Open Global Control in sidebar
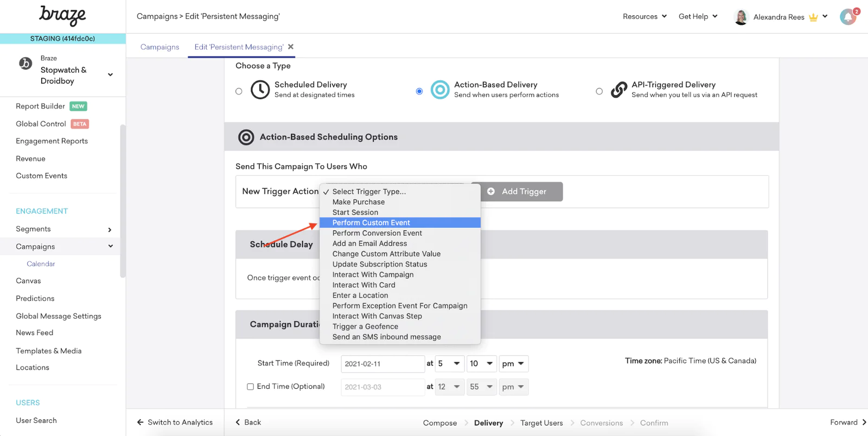 [x=41, y=124]
